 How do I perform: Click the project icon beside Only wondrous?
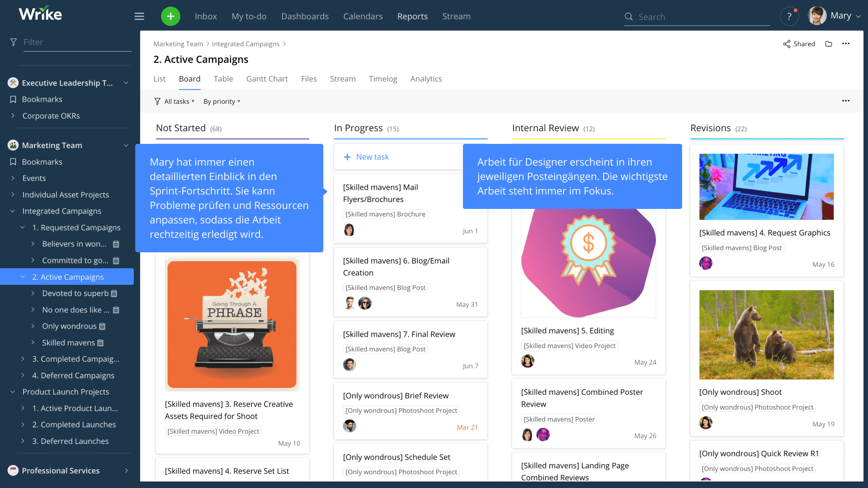pyautogui.click(x=102, y=326)
